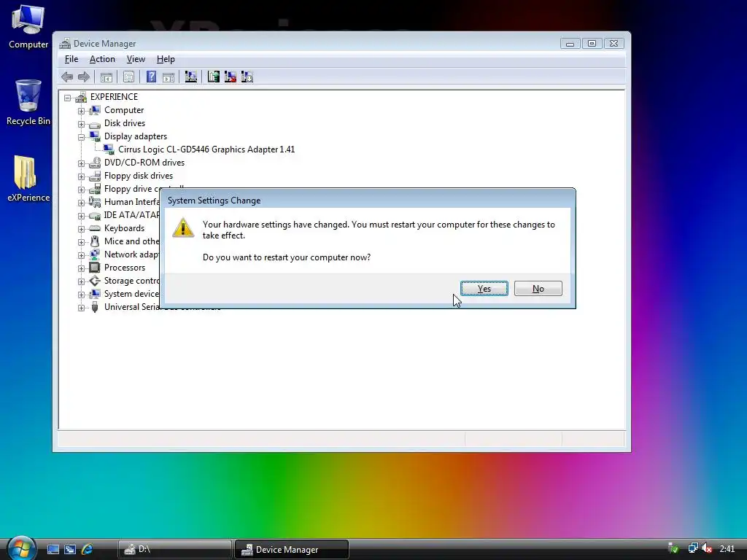Toggle the Show/Hide Console Tree toolbar icon

(x=107, y=77)
